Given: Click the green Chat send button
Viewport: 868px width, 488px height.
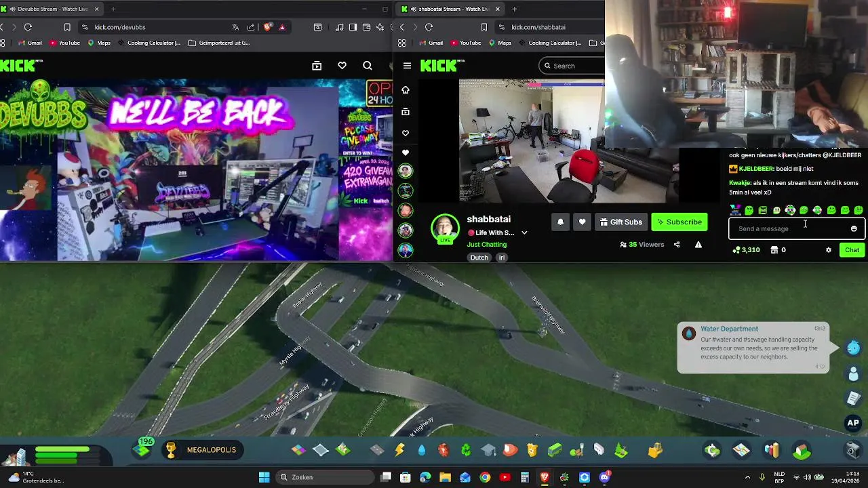Looking at the screenshot, I should coord(852,250).
